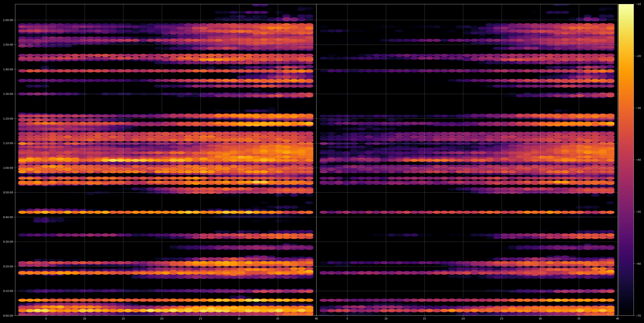The width and height of the screenshot is (644, 323).
Task: Select the −70 colorbar value
Action: 638,315
